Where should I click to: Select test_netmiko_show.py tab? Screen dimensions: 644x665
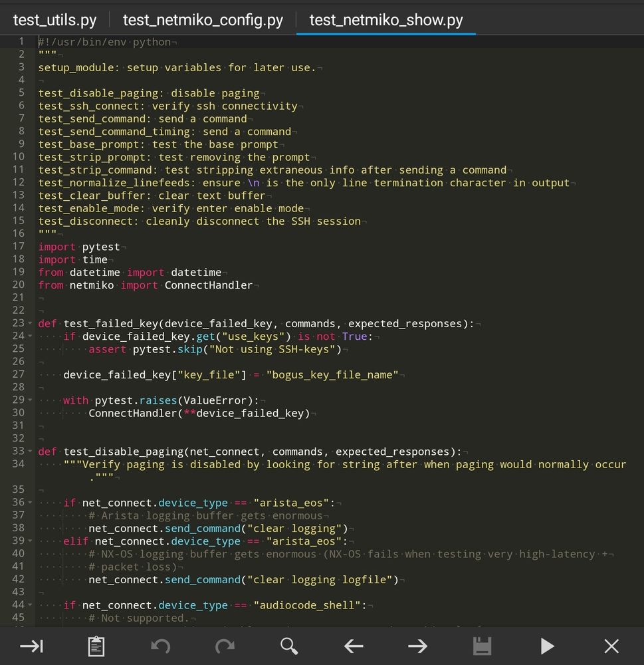click(386, 20)
